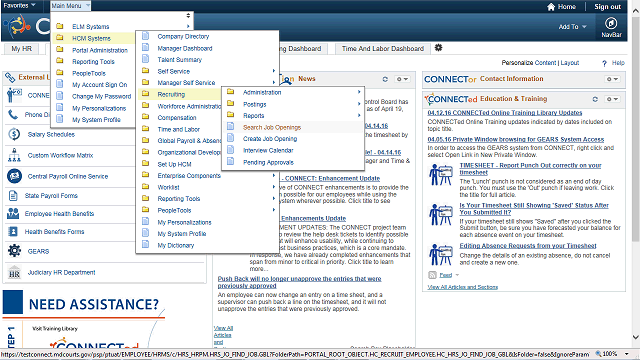Click the Recruiting folder icon
Viewport: 640px width, 360px height.
click(x=145, y=94)
